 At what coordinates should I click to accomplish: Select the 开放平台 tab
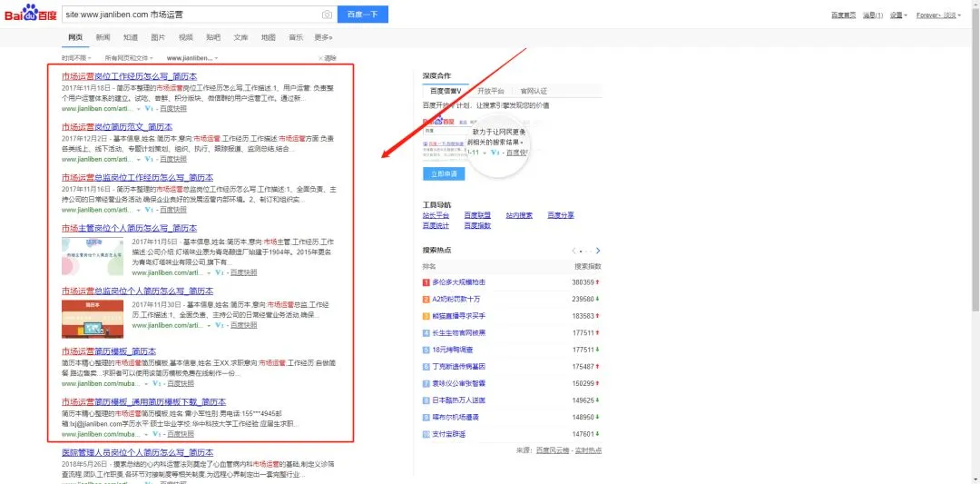click(491, 91)
